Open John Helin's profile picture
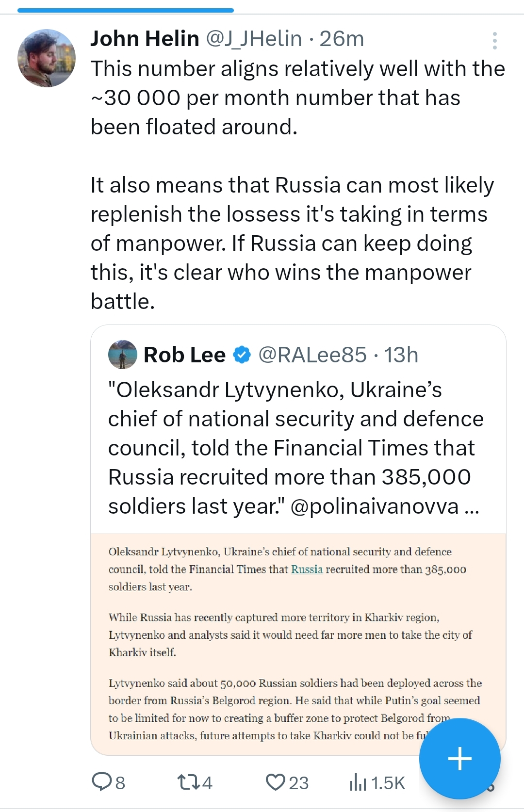This screenshot has width=524, height=812. pos(47,58)
